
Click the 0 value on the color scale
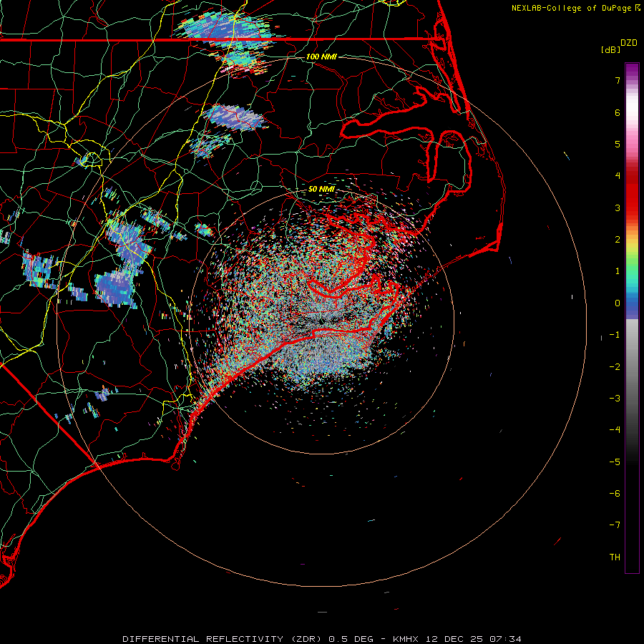pyautogui.click(x=618, y=303)
